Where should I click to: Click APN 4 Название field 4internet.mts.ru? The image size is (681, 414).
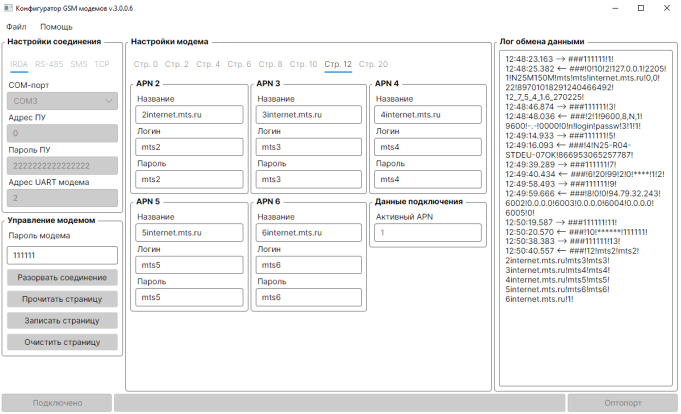tap(428, 115)
